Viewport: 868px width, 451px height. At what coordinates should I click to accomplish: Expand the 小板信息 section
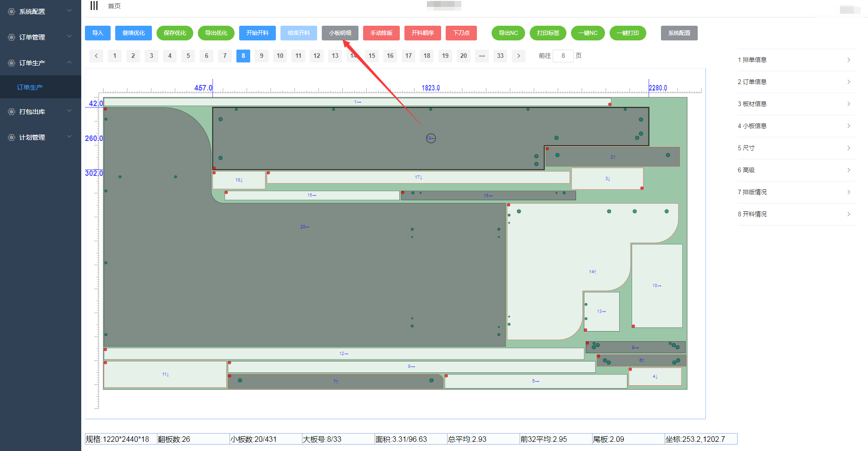[796, 126]
